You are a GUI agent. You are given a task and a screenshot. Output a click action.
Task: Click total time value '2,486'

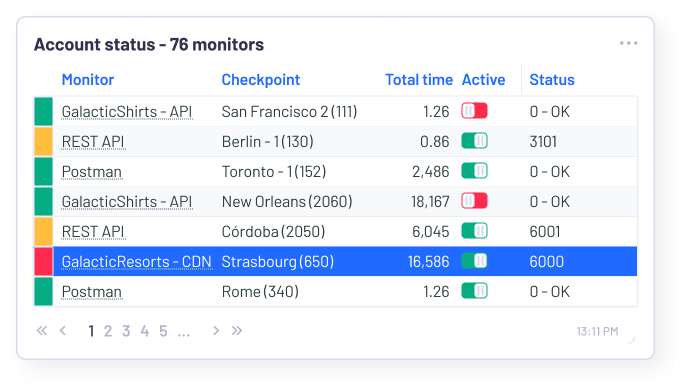pyautogui.click(x=431, y=172)
